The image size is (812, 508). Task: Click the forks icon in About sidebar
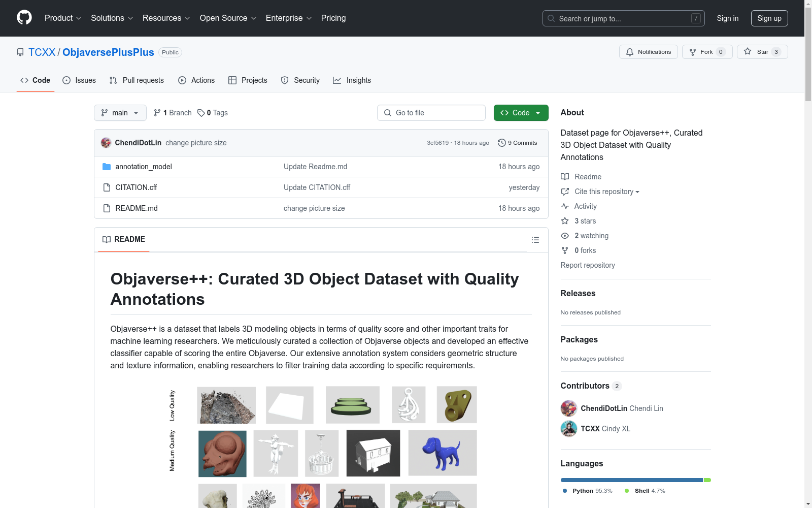(565, 250)
